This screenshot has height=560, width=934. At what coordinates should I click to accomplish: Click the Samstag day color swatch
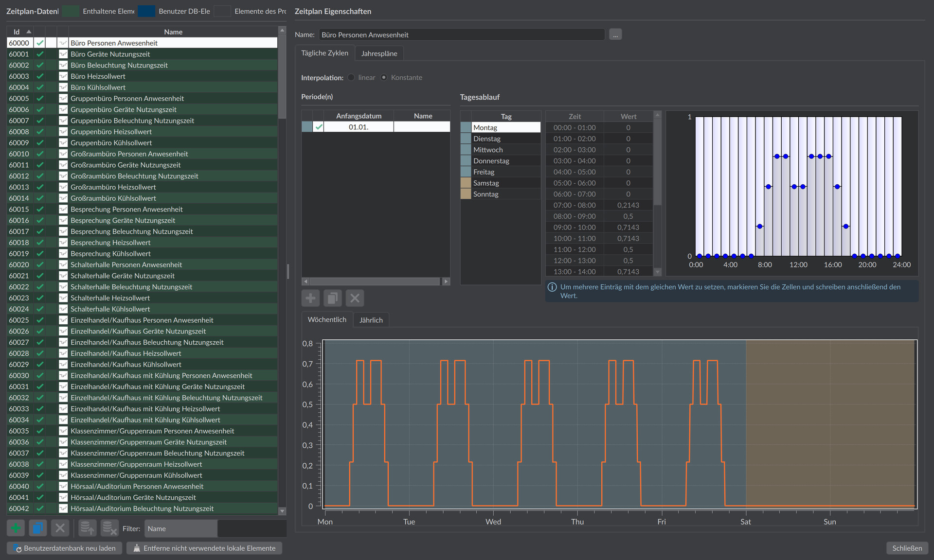tap(466, 183)
